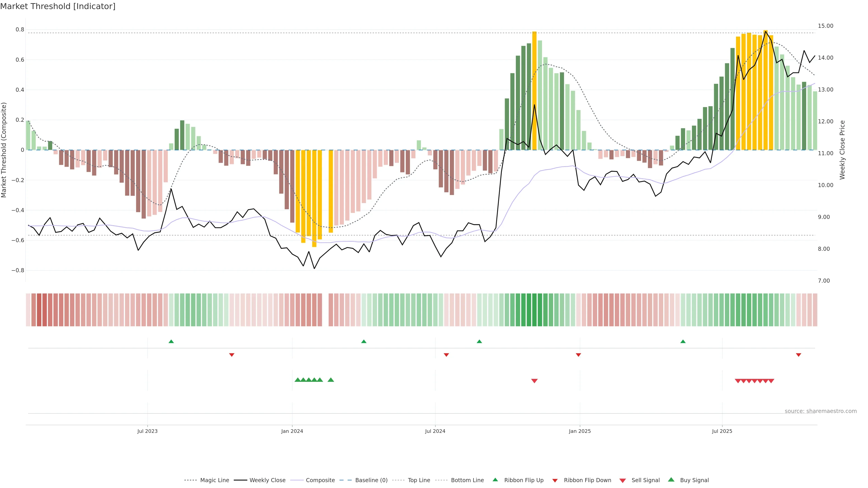Click the lone sell signal marker near late 2024
The image size is (868, 488).
[x=534, y=381]
